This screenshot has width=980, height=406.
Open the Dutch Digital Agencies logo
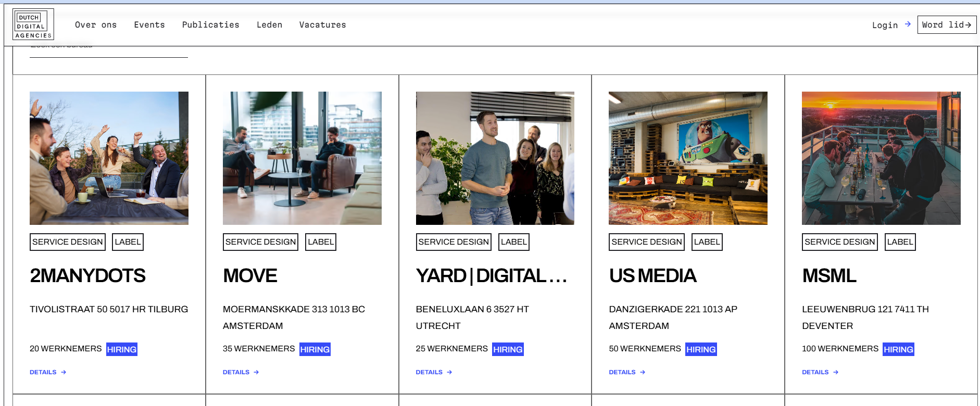(x=33, y=24)
